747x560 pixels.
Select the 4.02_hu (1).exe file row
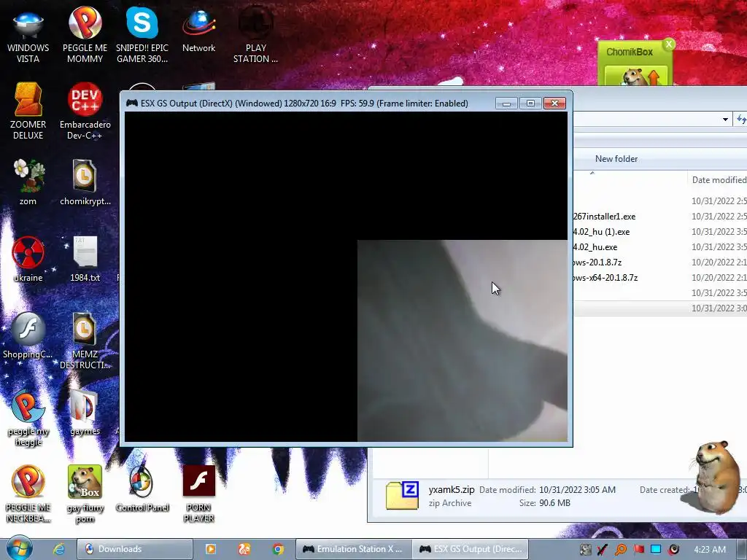[x=659, y=231]
